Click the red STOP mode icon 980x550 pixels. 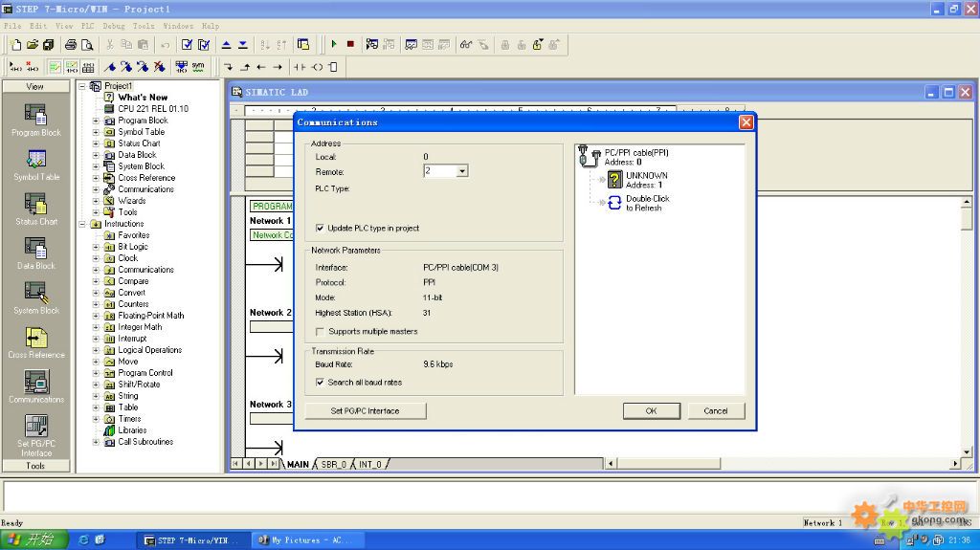coord(350,44)
